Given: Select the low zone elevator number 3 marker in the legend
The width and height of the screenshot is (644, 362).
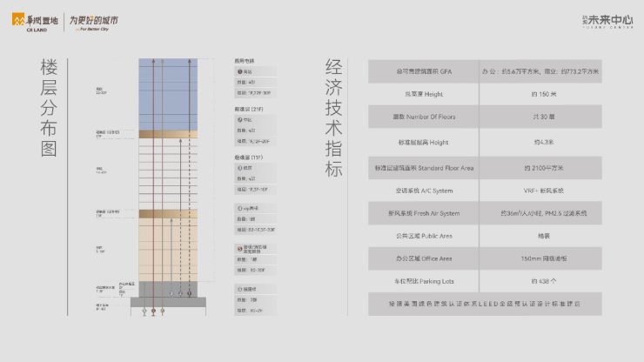Looking at the screenshot, I should pos(240,168).
